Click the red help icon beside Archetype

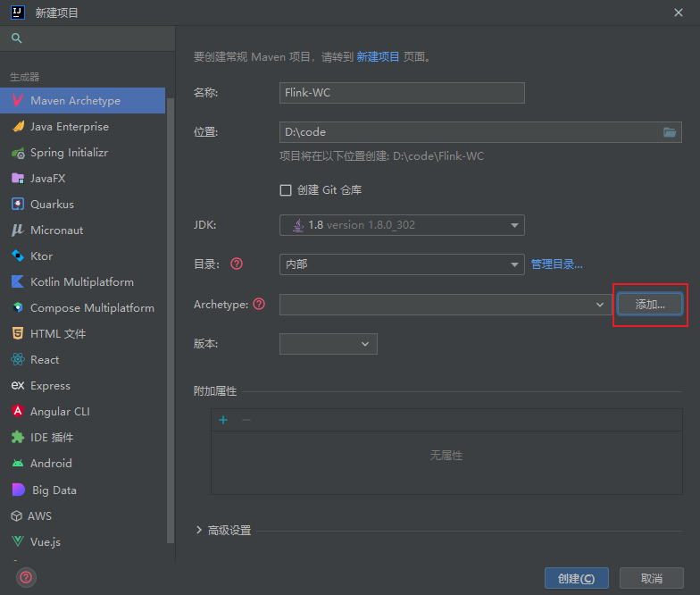point(259,305)
